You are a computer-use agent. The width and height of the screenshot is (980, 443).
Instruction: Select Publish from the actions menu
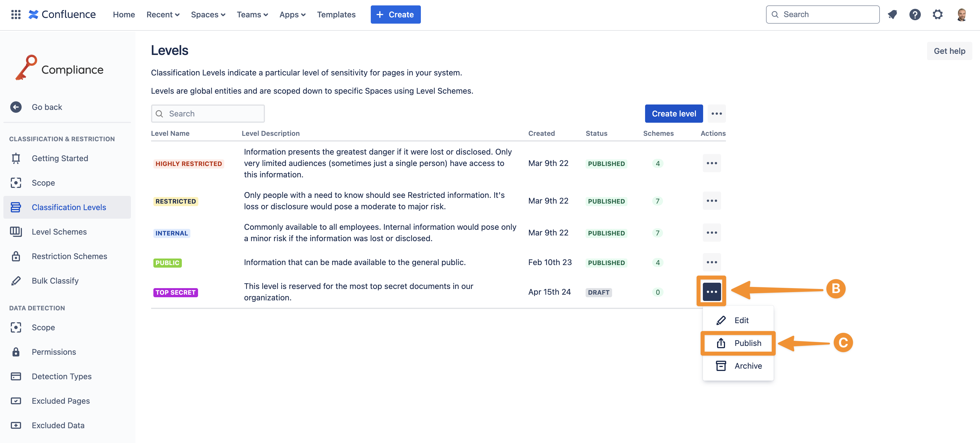click(747, 343)
